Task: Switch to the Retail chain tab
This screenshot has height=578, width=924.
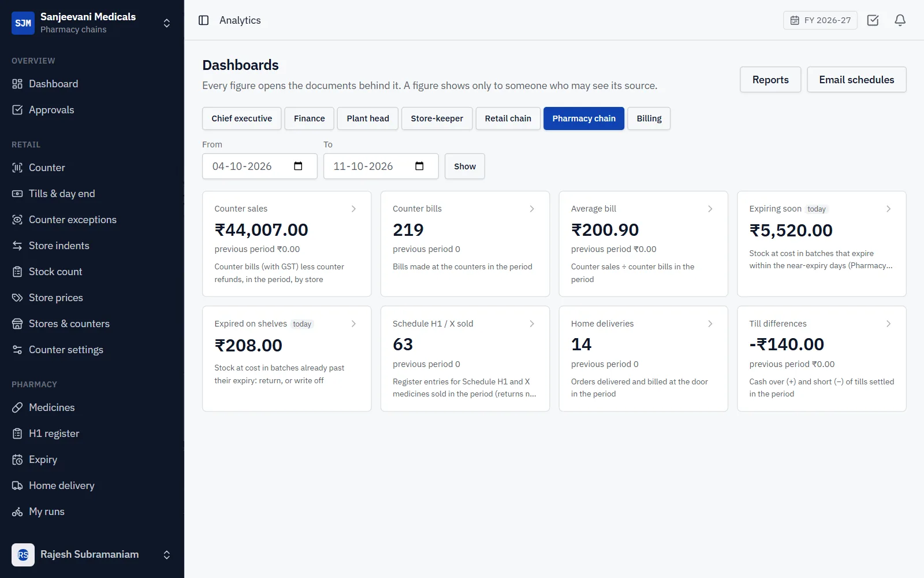Action: coord(508,118)
